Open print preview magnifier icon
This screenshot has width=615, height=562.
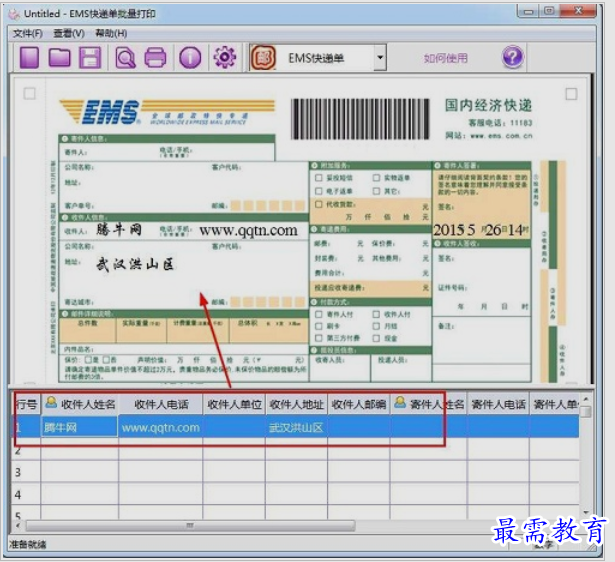click(x=126, y=58)
